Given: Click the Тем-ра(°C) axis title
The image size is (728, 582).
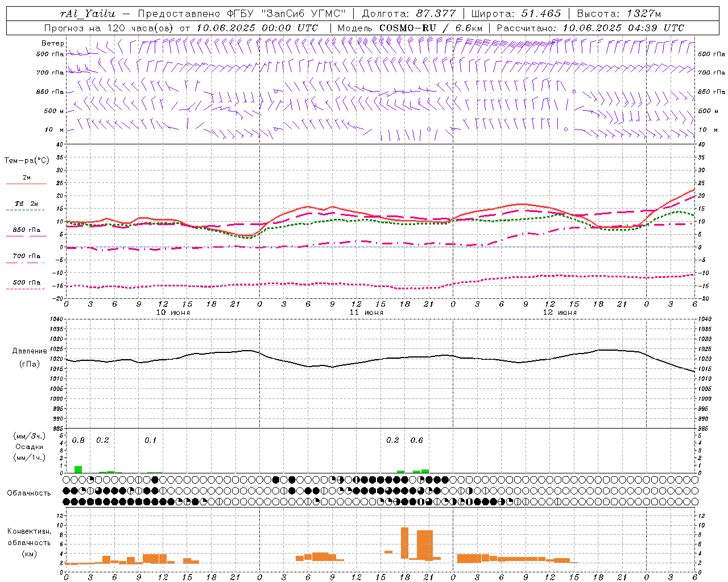Looking at the screenshot, I should [27, 161].
